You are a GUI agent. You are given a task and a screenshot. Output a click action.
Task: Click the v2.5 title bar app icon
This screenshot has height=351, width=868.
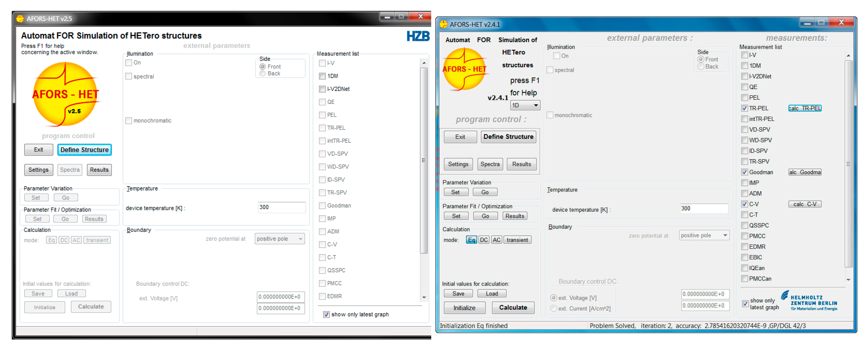(x=20, y=18)
